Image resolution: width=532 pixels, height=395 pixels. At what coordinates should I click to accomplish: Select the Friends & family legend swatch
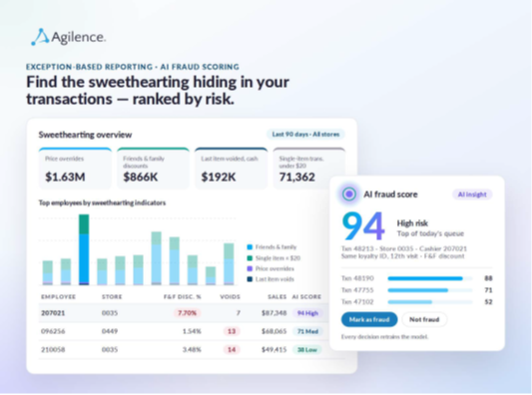[x=250, y=247]
